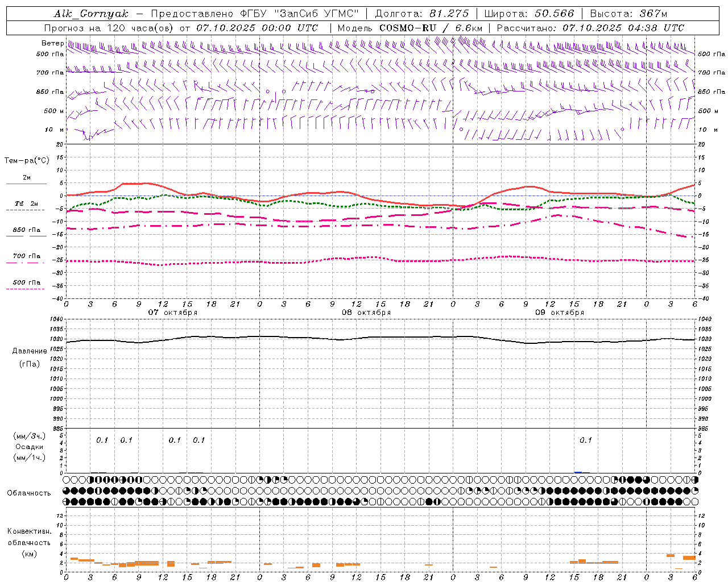
Task: Select the 09 октября date label
Action: [560, 313]
